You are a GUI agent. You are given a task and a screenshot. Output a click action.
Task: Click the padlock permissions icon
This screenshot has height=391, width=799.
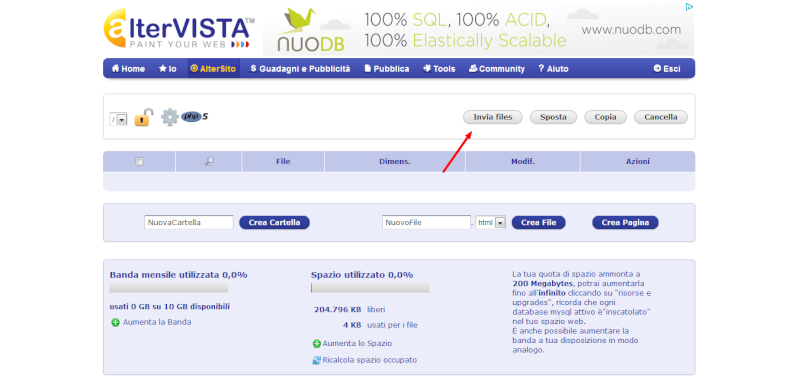click(144, 118)
